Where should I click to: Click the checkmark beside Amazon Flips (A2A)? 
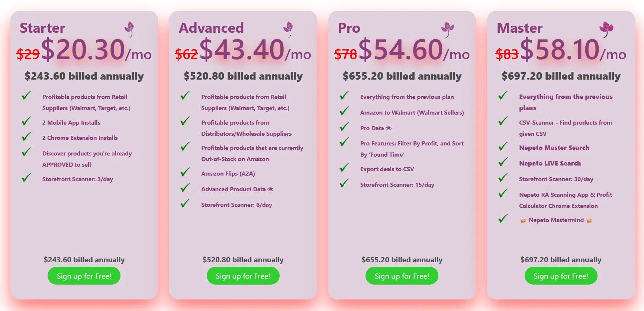[x=184, y=172]
